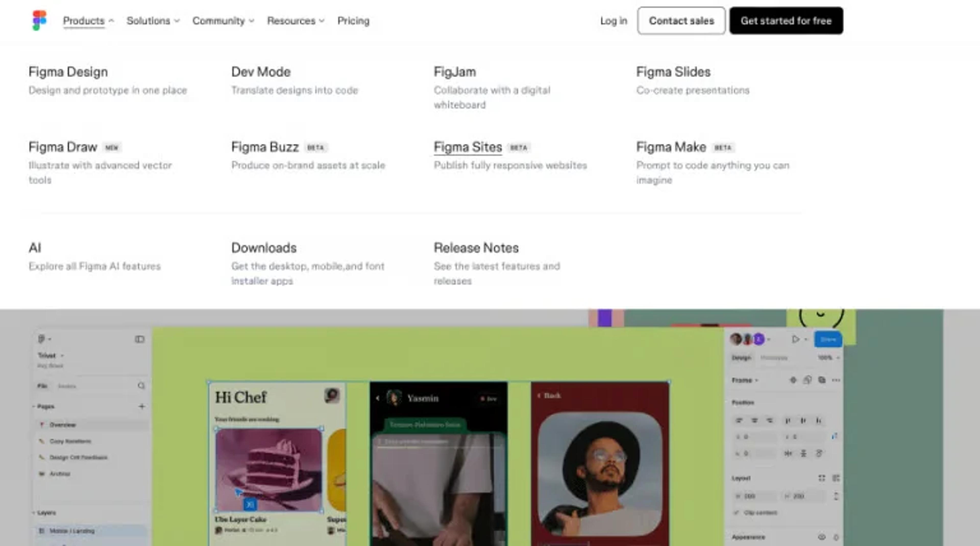Screen dimensions: 980x546
Task: Open Figma Design product page
Action: [x=68, y=72]
